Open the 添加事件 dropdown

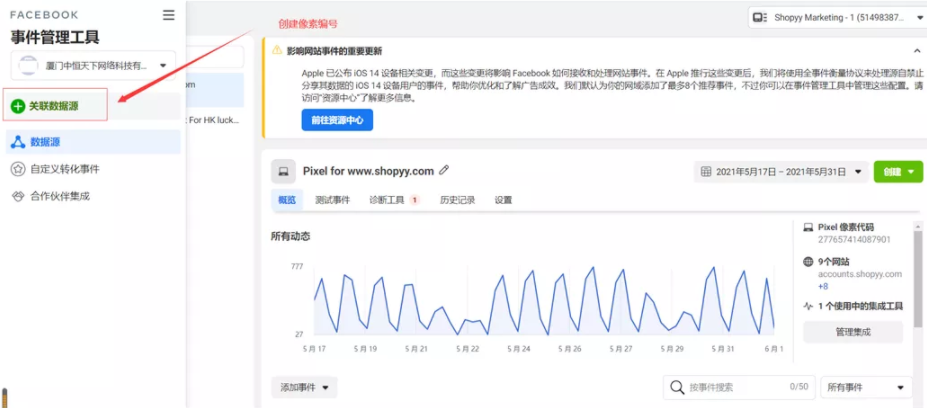point(304,388)
